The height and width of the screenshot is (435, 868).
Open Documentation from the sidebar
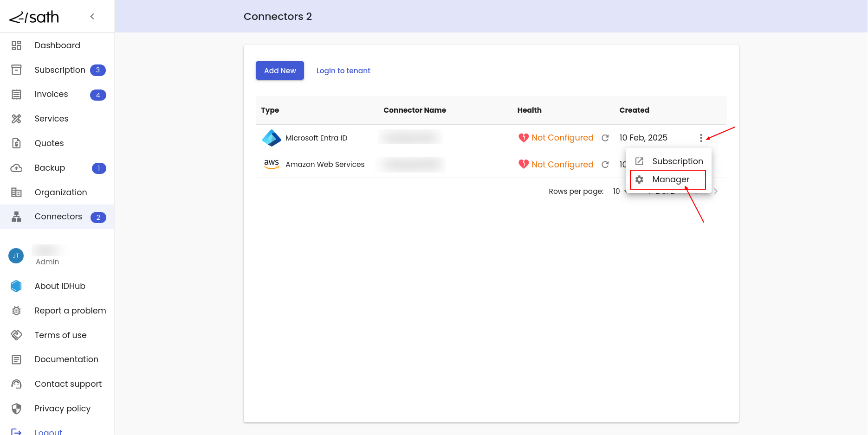(x=66, y=359)
